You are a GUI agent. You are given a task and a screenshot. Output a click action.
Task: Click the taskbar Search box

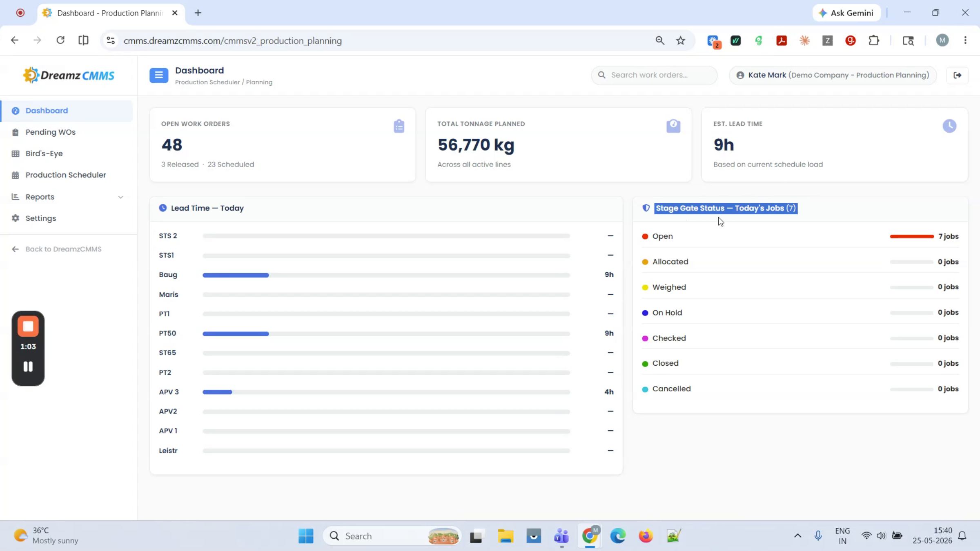tap(392, 536)
